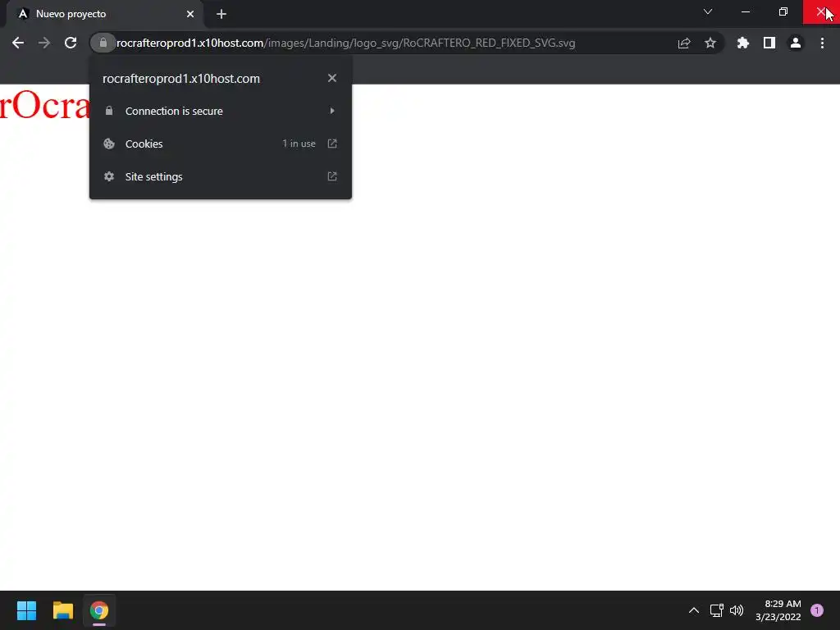Go back using the browser back arrow

[x=18, y=43]
